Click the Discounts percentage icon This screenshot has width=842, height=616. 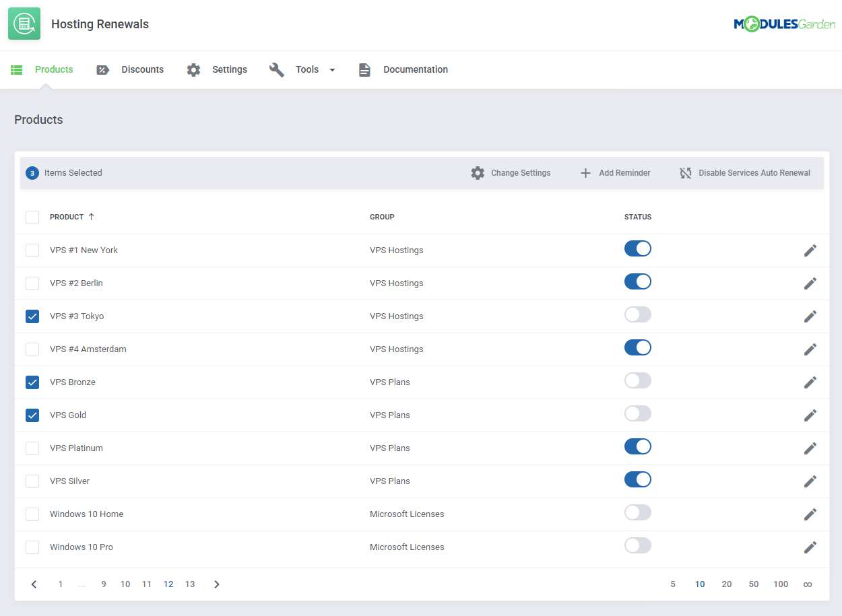(102, 69)
